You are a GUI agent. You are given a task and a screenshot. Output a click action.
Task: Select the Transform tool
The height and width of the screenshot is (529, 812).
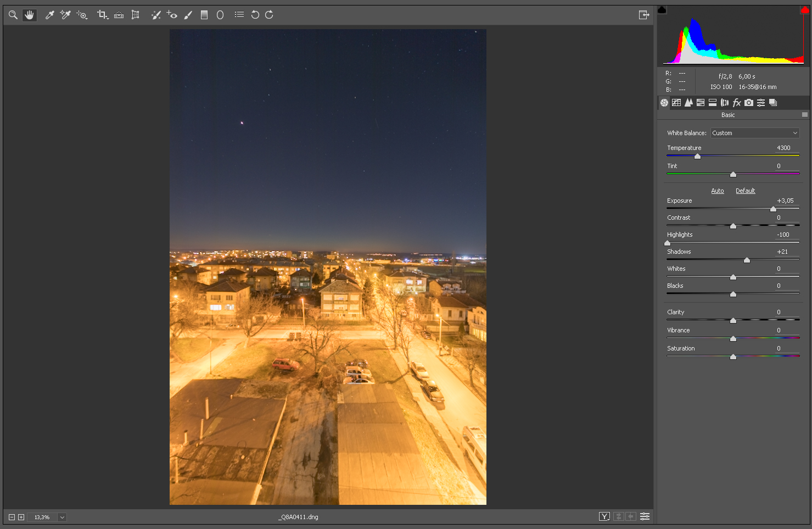click(x=135, y=15)
